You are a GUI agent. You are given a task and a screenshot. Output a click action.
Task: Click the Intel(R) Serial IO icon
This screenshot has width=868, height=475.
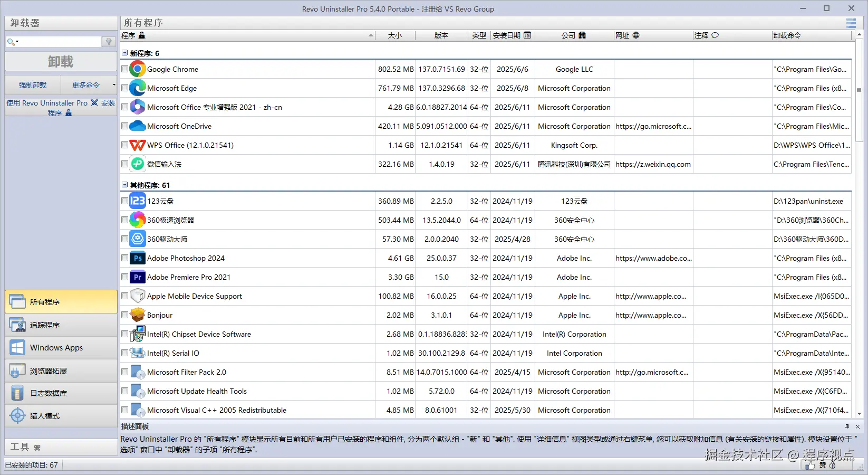coord(138,353)
